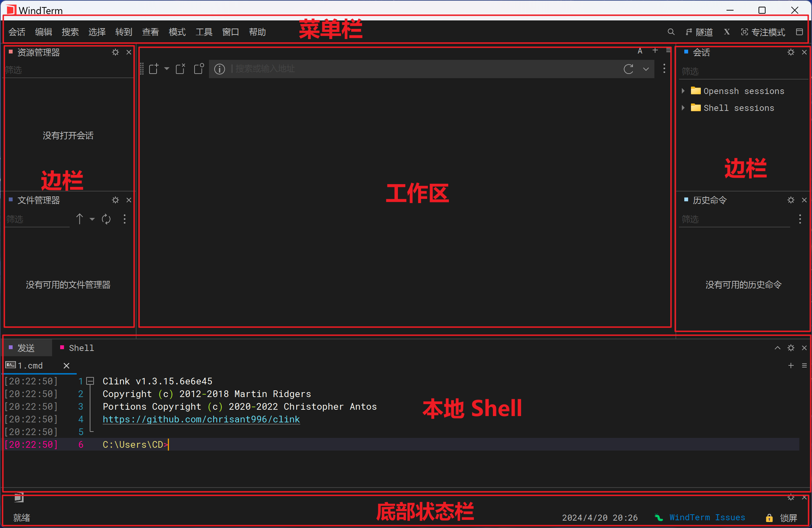
Task: Click the 锁屏 lock icon in status bar
Action: tap(769, 518)
